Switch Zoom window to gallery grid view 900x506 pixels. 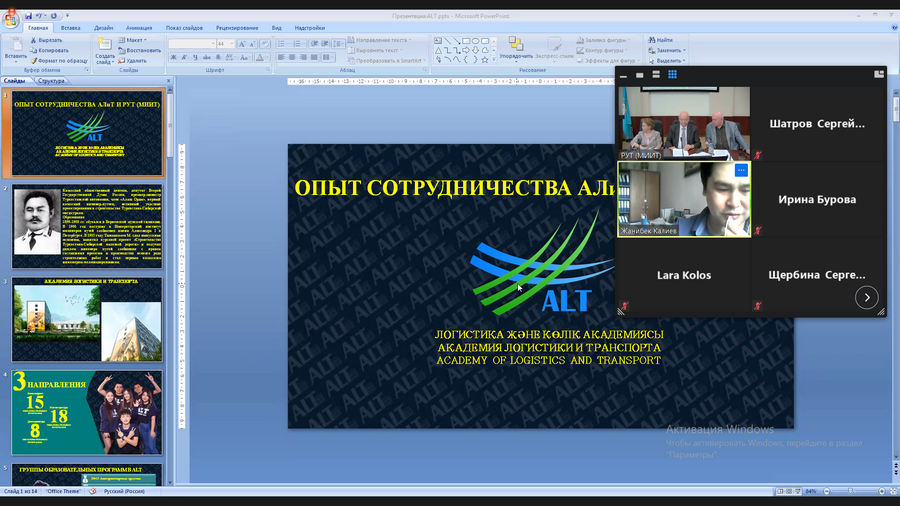coord(672,75)
